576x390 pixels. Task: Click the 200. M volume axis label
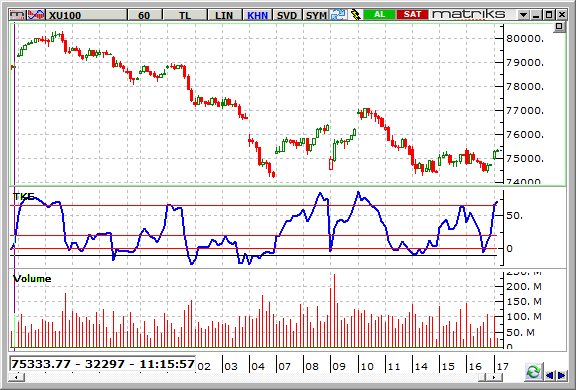tap(524, 286)
